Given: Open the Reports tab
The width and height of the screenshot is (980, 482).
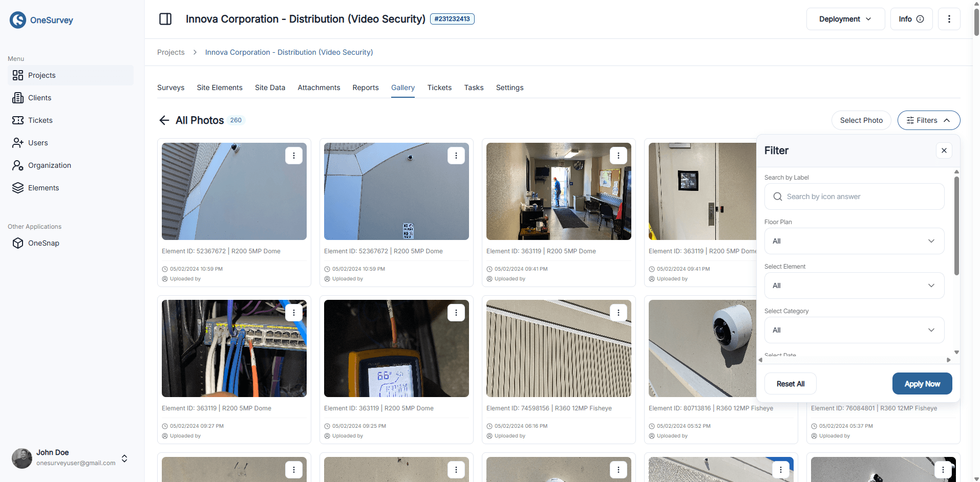Looking at the screenshot, I should [365, 87].
